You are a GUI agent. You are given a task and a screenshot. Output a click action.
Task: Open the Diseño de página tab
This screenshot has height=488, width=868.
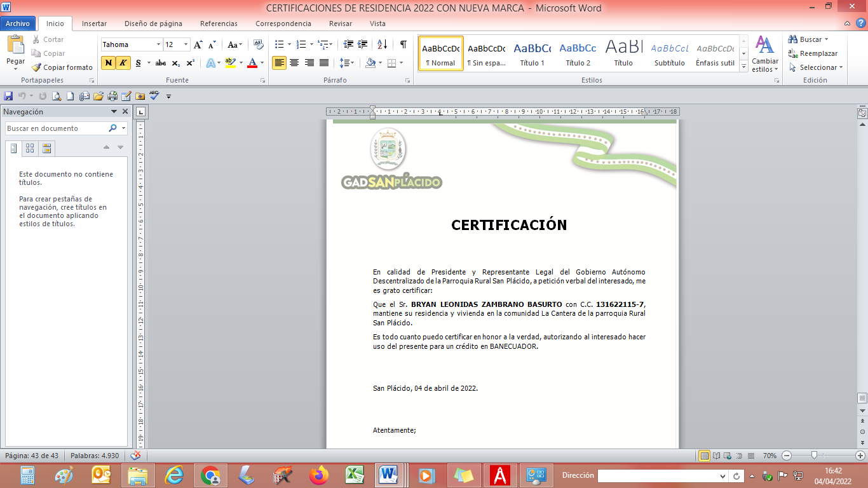click(153, 24)
